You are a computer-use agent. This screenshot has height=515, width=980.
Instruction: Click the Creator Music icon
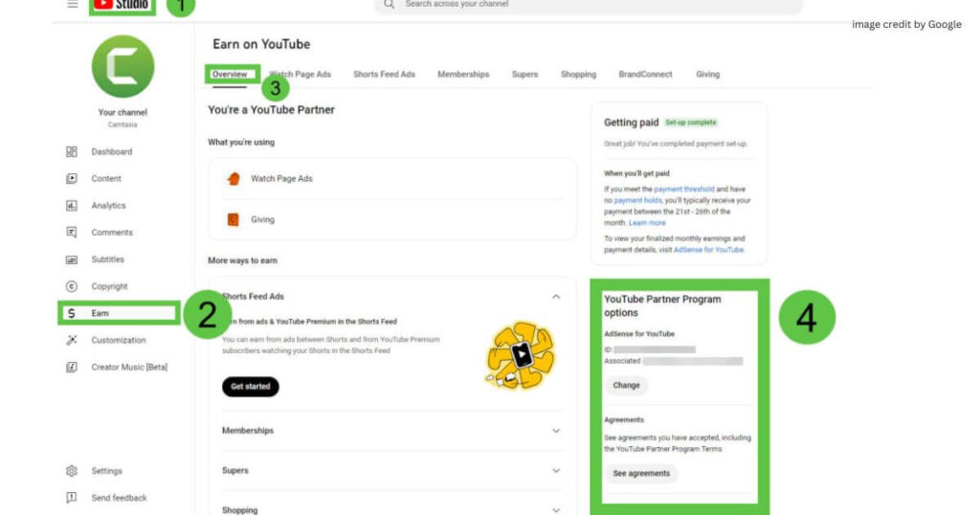tap(72, 367)
